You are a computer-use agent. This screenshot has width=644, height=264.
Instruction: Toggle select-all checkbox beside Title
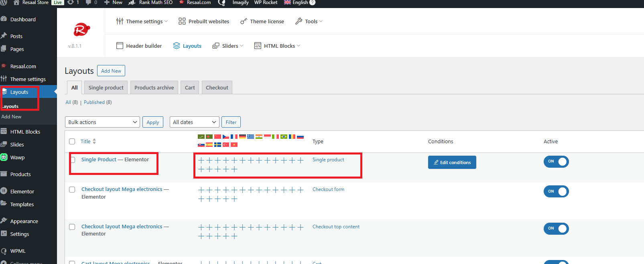pos(72,141)
